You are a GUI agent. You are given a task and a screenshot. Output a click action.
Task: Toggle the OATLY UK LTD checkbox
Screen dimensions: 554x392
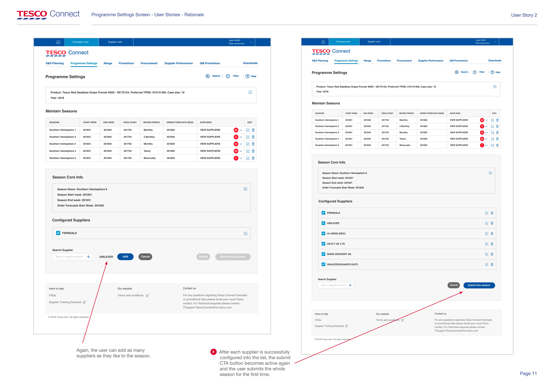(x=323, y=244)
